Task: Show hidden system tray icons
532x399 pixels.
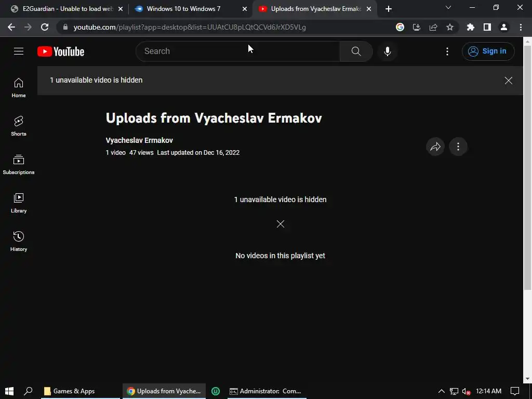Action: pyautogui.click(x=442, y=391)
